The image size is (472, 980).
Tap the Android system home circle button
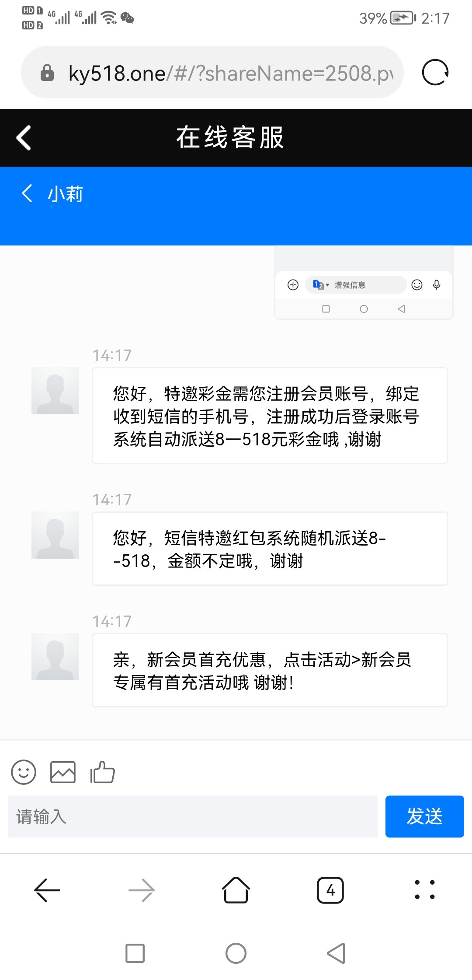click(x=236, y=953)
